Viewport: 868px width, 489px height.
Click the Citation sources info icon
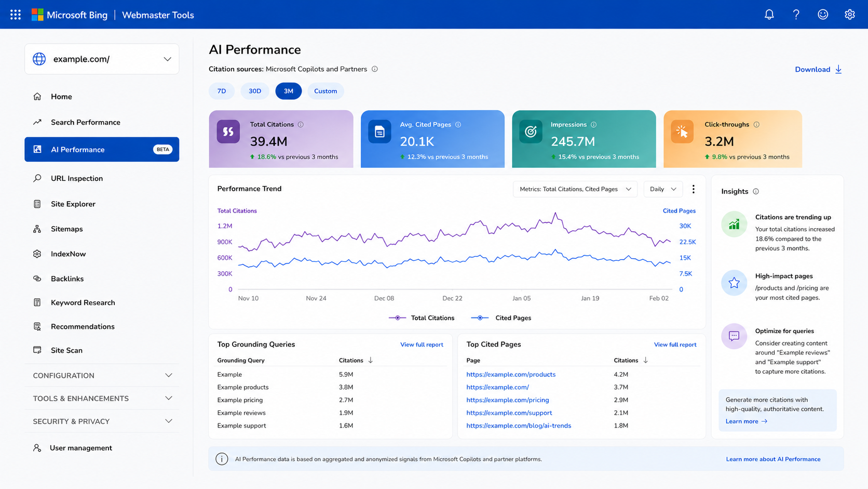click(x=375, y=69)
